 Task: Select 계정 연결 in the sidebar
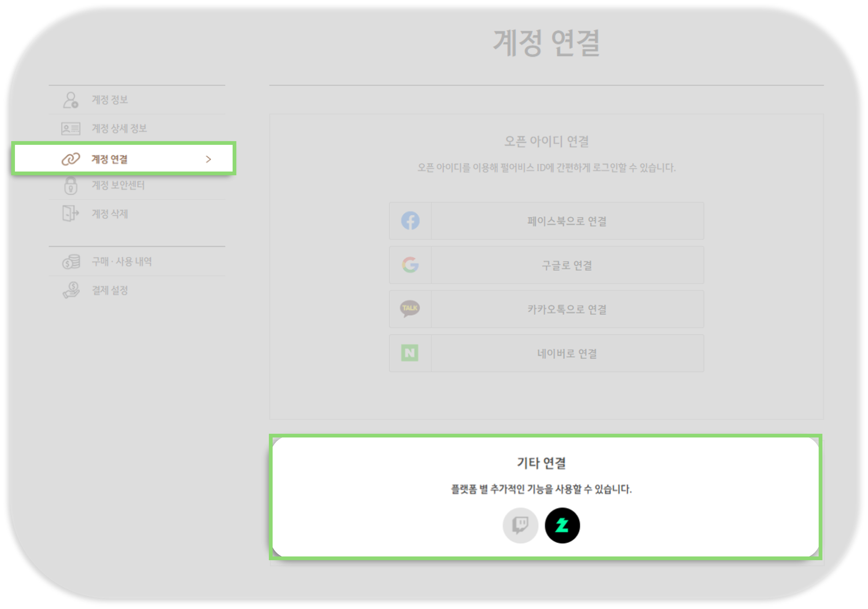pyautogui.click(x=124, y=159)
